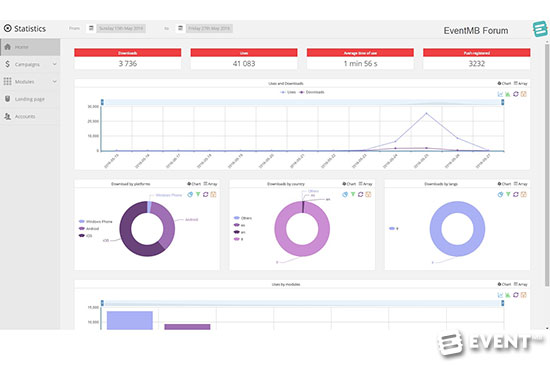550x365 pixels.
Task: Switch Downloads by country to pie view
Action: 345,194
